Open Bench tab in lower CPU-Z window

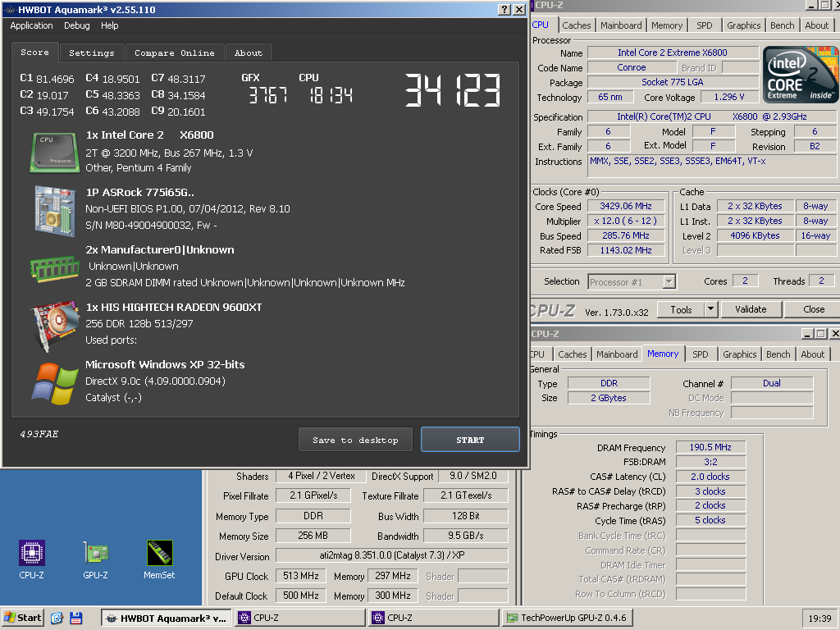point(778,354)
